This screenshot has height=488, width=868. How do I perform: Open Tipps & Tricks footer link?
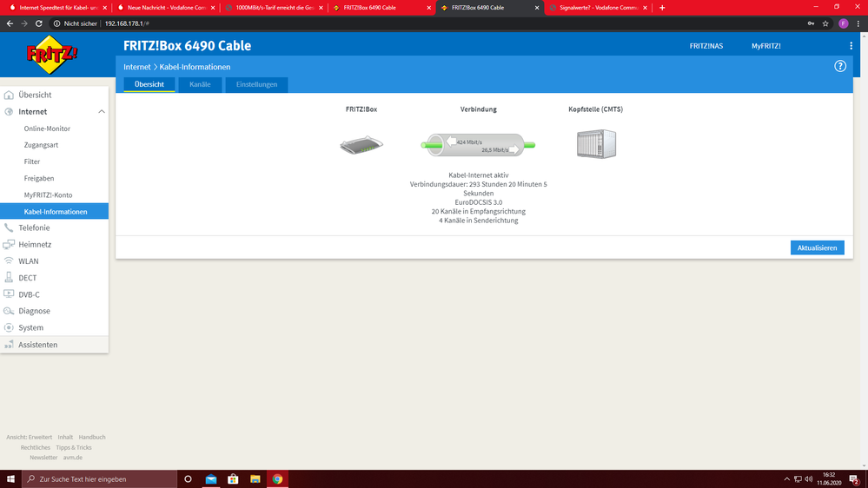[74, 447]
